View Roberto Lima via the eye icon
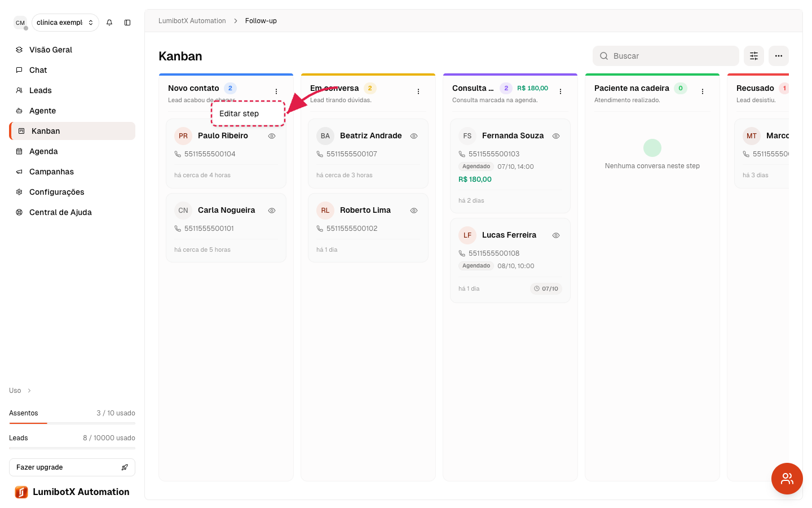 pos(414,211)
